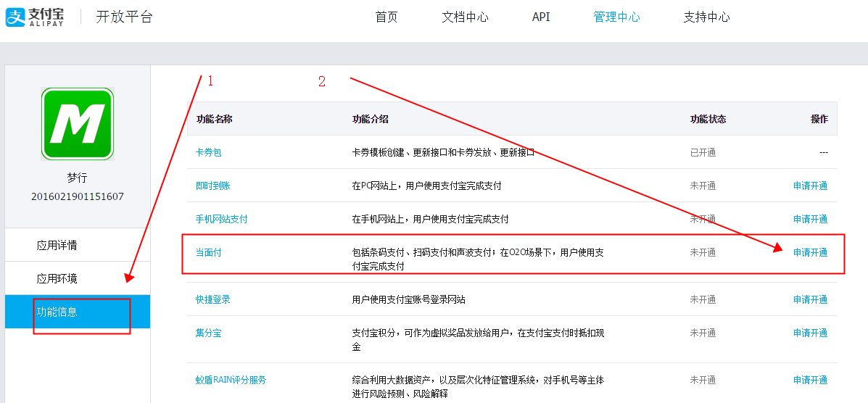Viewport: 868px width, 403px height.
Task: Click 申请开通 for 当面付
Action: (x=811, y=252)
